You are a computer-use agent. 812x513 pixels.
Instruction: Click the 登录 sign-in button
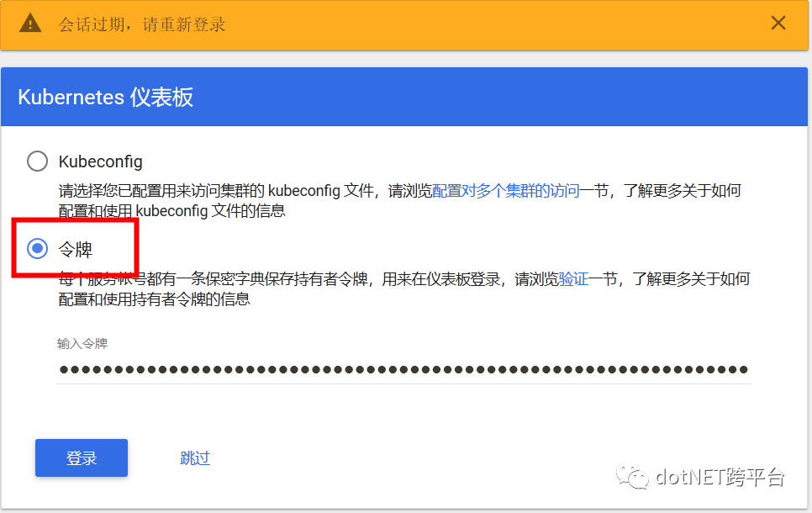82,458
